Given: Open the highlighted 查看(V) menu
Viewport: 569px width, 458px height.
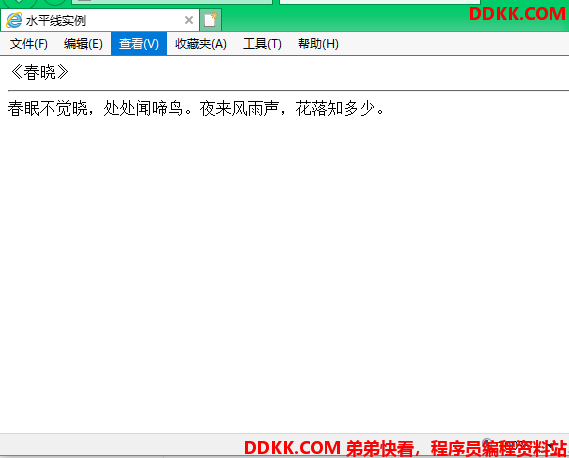Looking at the screenshot, I should click(x=139, y=44).
